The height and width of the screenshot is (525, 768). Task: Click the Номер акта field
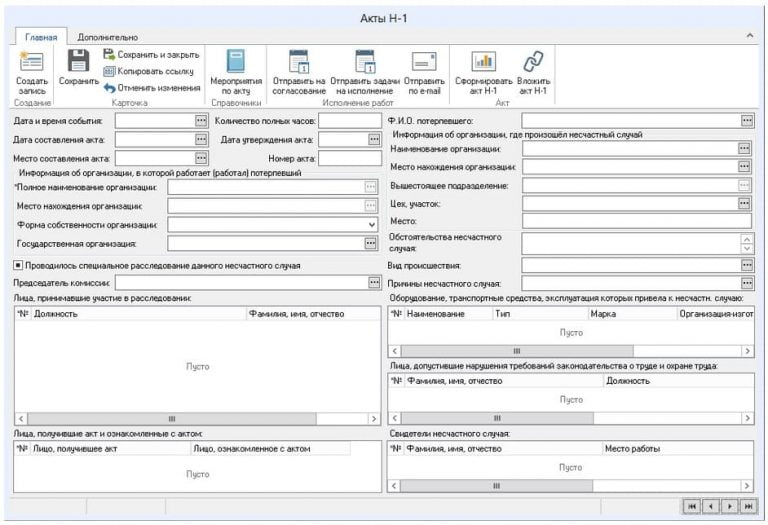click(x=350, y=158)
